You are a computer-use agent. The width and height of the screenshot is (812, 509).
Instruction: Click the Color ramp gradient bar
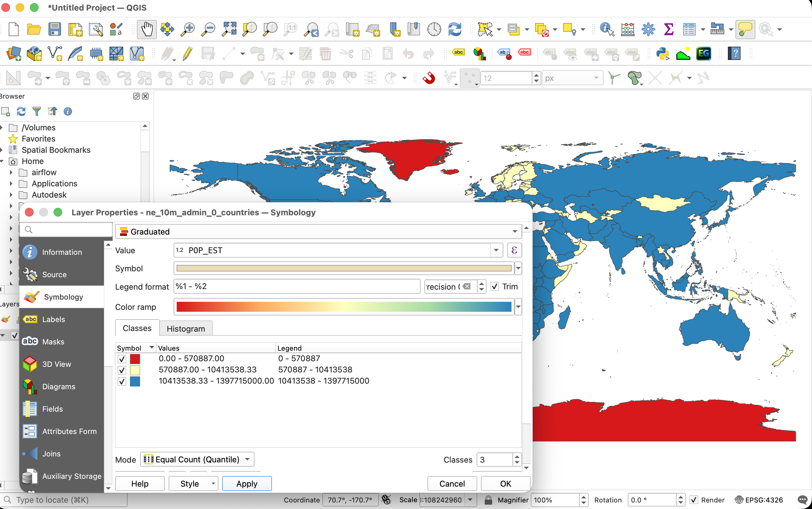pyautogui.click(x=344, y=307)
